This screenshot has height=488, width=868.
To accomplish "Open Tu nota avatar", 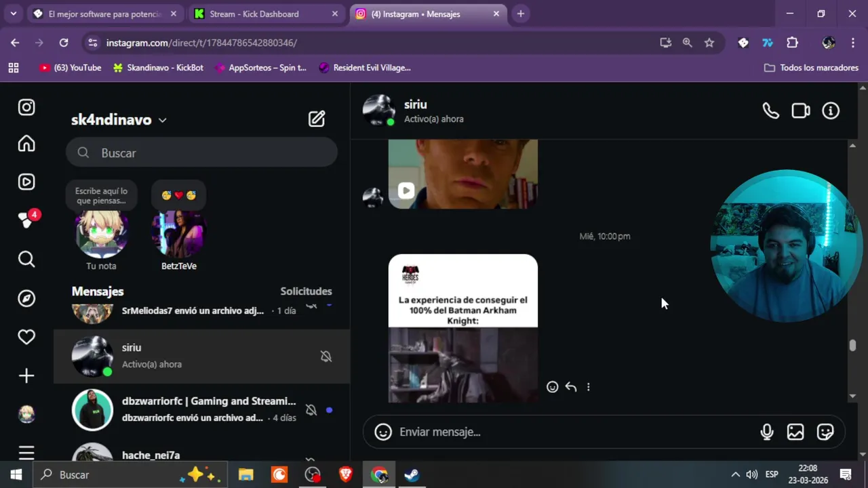I will (x=101, y=234).
